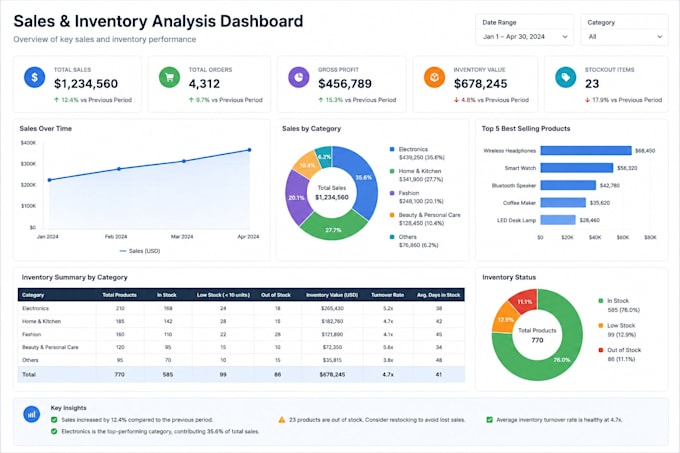Sort table by Total Products column header
680x453 pixels.
[x=119, y=295]
